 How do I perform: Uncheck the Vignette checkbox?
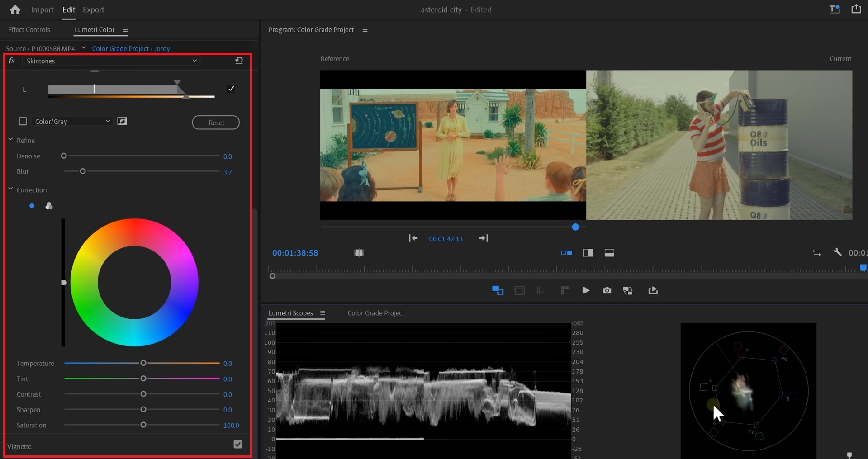pos(237,445)
